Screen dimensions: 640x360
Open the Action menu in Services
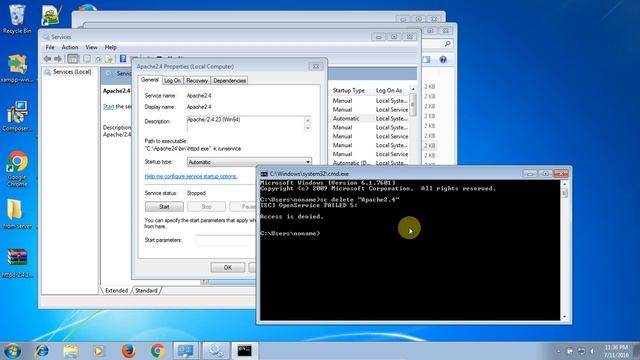click(69, 47)
